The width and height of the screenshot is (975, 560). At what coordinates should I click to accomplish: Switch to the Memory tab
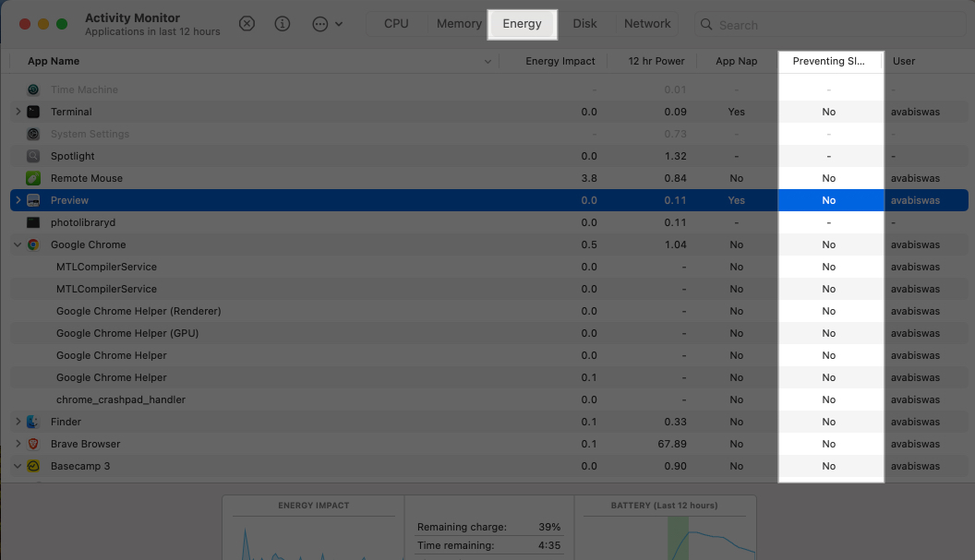point(459,24)
